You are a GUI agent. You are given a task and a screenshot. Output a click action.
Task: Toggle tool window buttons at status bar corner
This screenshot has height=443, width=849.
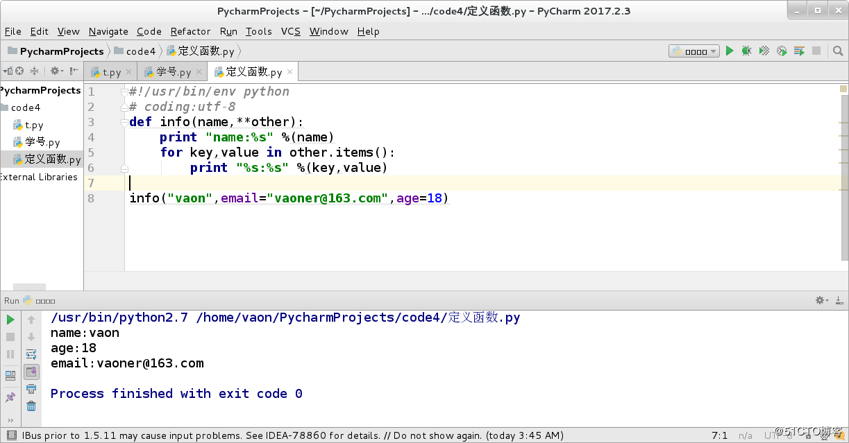point(11,435)
